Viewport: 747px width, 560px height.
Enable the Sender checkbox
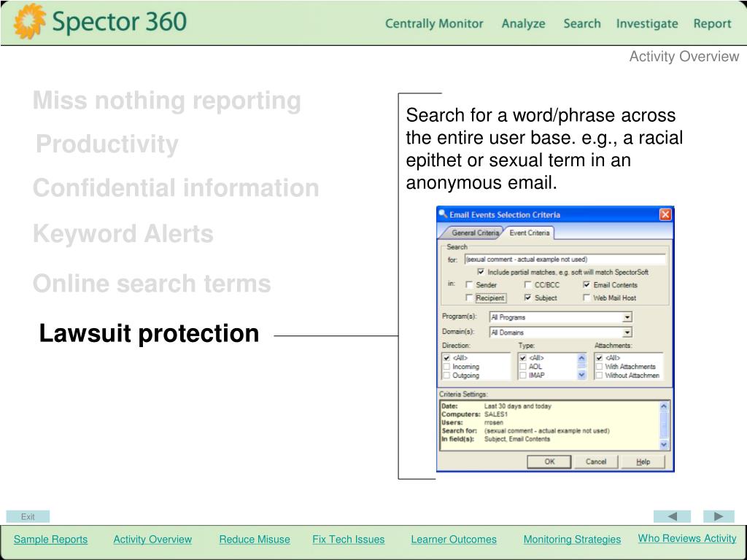tap(469, 285)
